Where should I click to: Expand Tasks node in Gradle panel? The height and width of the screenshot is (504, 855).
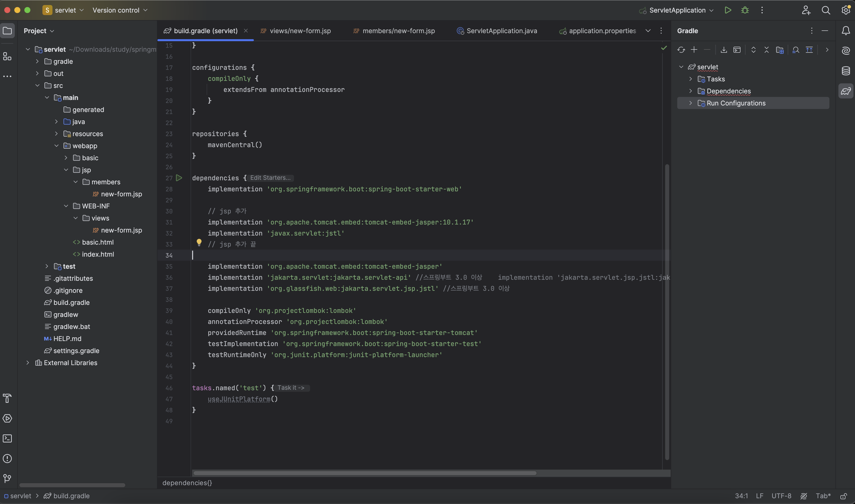click(690, 79)
